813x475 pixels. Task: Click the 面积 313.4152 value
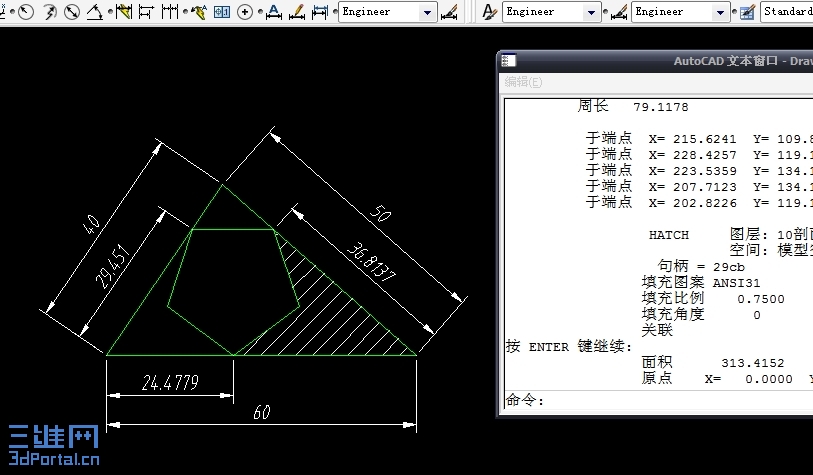click(752, 363)
